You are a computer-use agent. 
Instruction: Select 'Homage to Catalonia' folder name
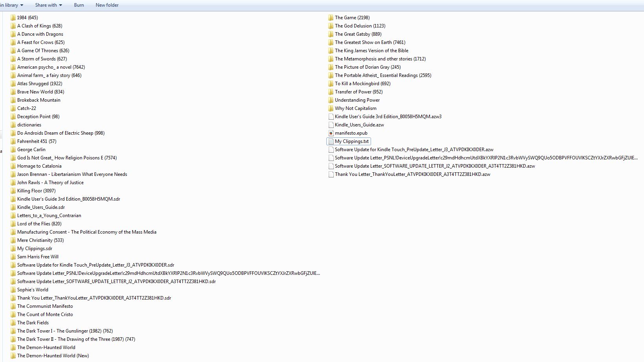tap(39, 166)
